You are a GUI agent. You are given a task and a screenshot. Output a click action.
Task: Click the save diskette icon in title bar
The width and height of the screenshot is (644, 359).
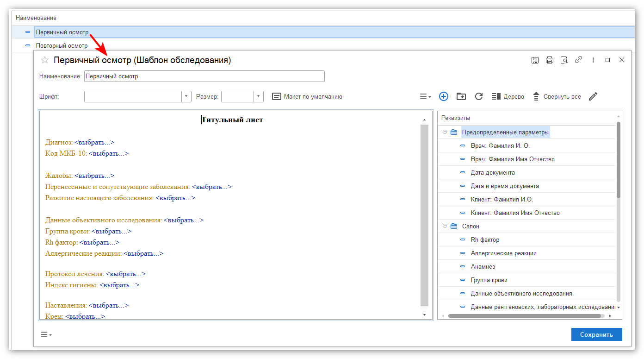[x=535, y=60]
